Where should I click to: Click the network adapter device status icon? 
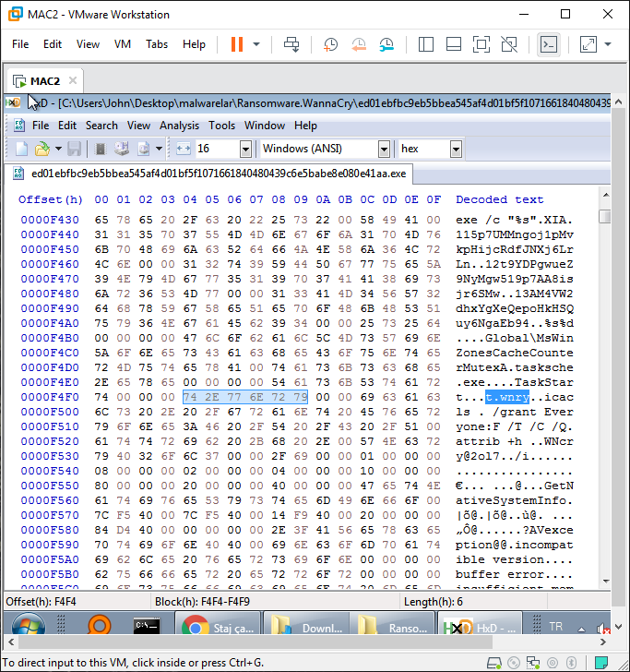pyautogui.click(x=533, y=663)
